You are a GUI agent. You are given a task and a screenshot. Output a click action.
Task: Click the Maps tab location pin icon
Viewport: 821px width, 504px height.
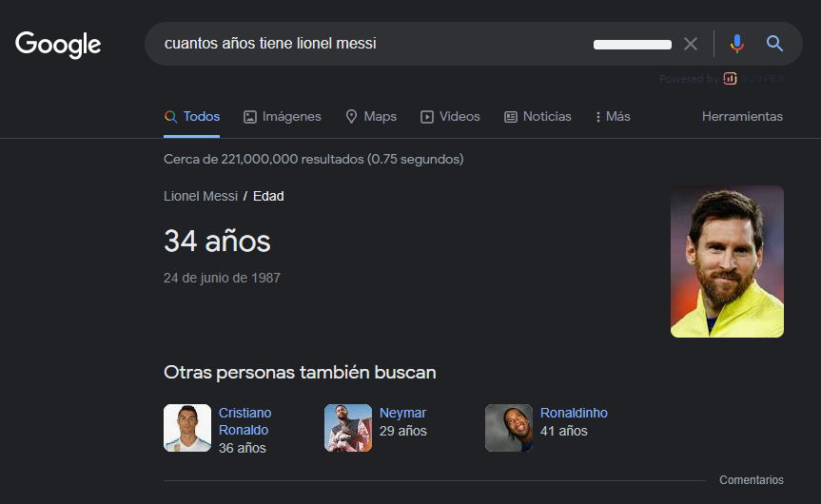point(351,116)
